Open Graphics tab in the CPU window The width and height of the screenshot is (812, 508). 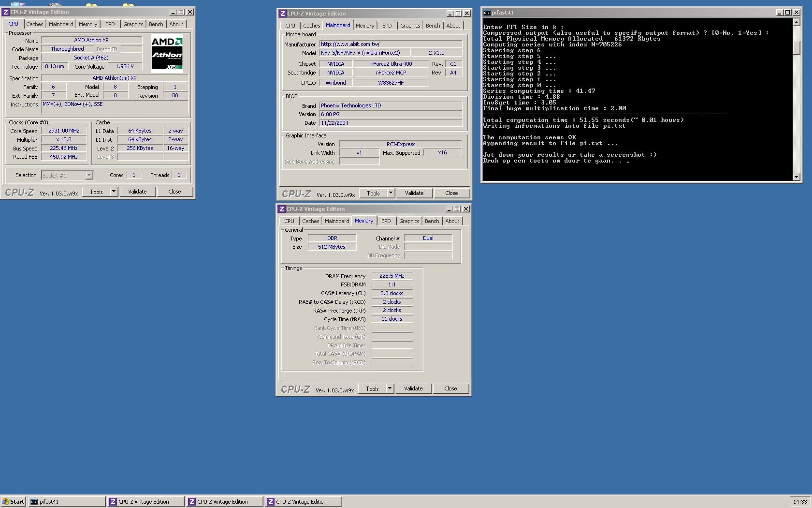133,24
